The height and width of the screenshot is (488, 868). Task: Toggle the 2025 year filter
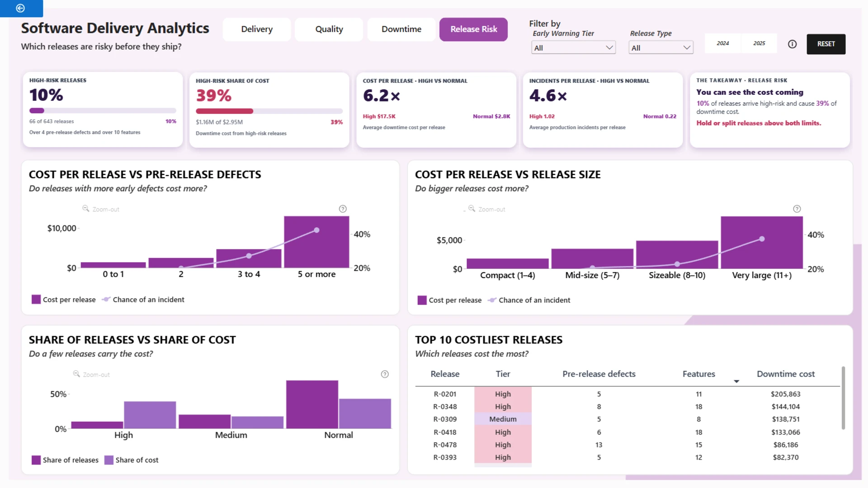(759, 43)
